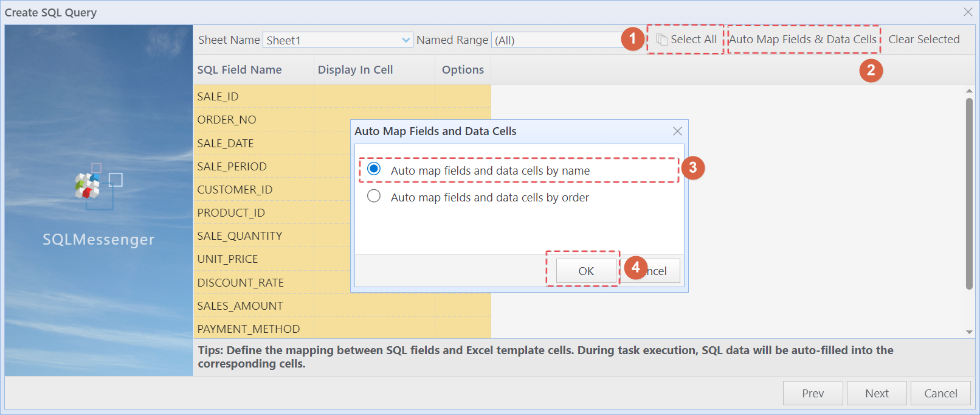Select the SALES_AMOUNT field row
This screenshot has width=980, height=415.
[342, 305]
